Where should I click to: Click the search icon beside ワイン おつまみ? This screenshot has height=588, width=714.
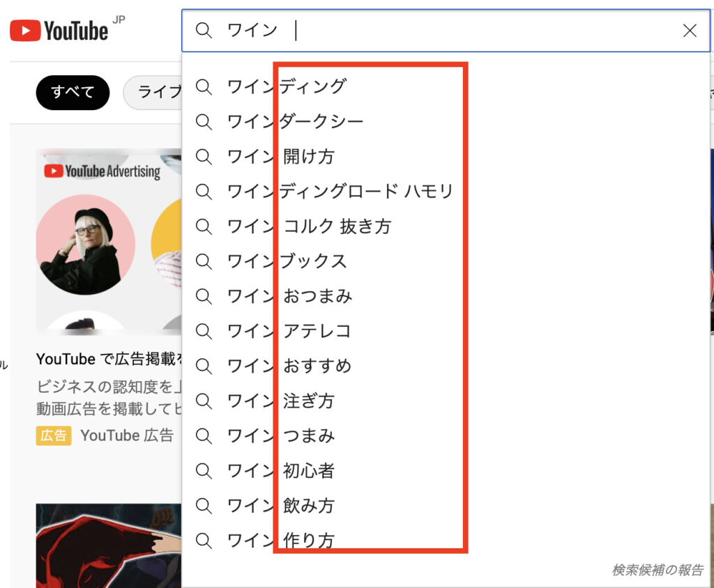(204, 296)
